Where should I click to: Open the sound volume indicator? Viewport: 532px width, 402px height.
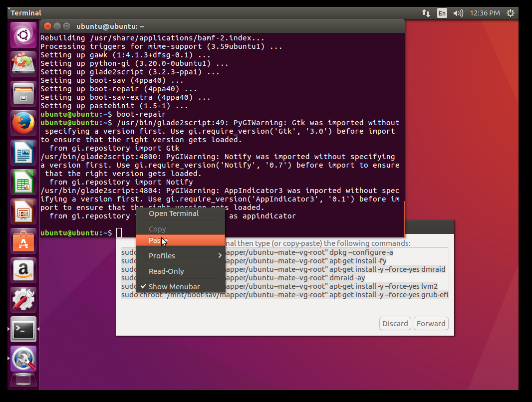click(458, 13)
